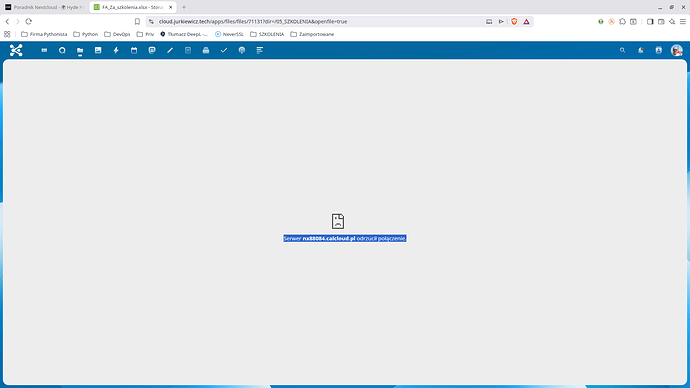The height and width of the screenshot is (388, 690).
Task: Reload the current page
Action: pos(29,22)
